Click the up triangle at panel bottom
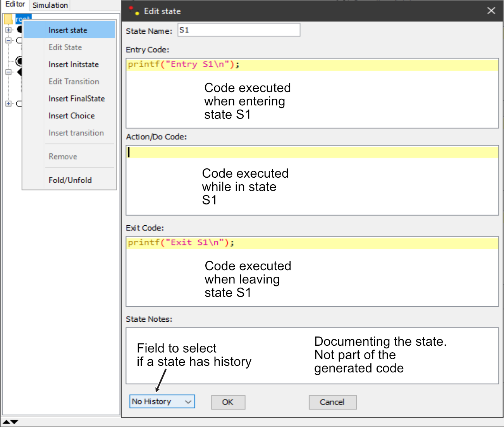This screenshot has height=427, width=504. tap(7, 422)
